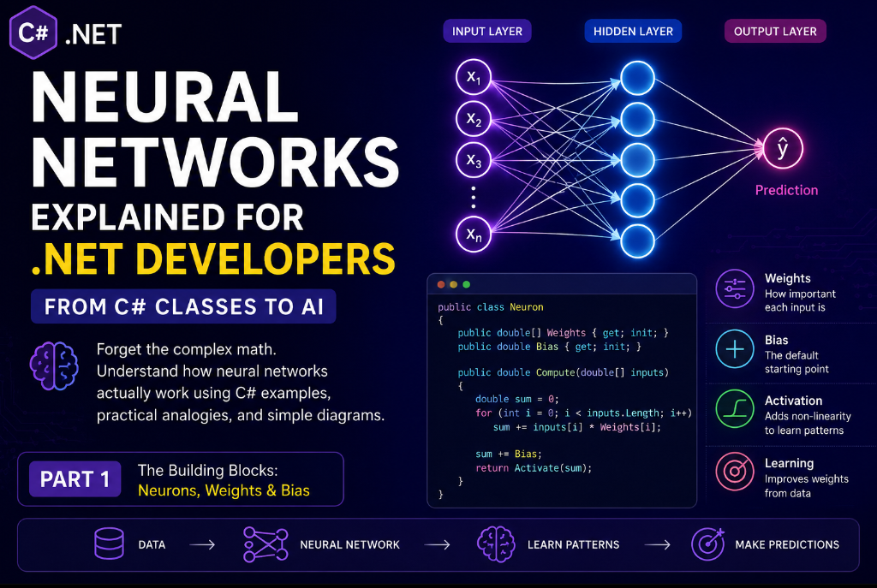Select the OUTPUT LAYER label
Viewport: 877px width, 588px height.
tap(775, 32)
